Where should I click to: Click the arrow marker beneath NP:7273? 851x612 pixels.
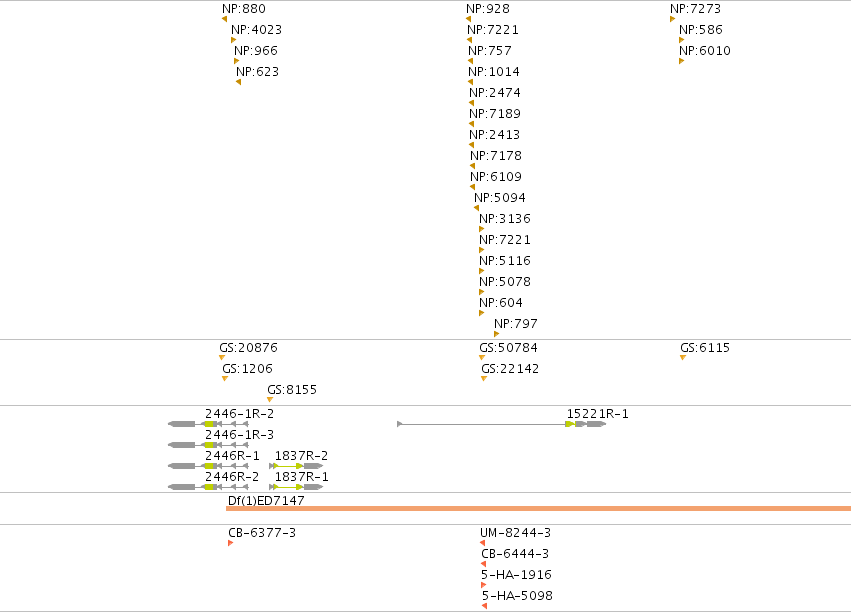(x=672, y=19)
